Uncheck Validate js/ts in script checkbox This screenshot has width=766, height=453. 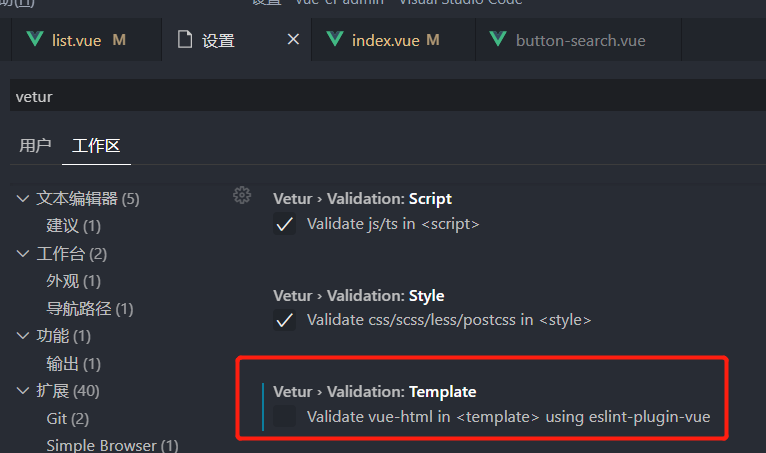point(284,224)
